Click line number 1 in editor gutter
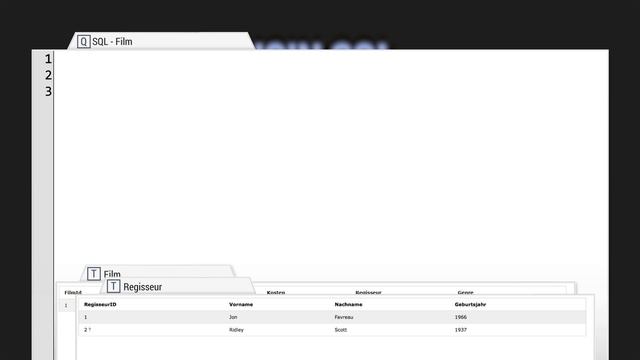The height and width of the screenshot is (360, 640). [48, 59]
